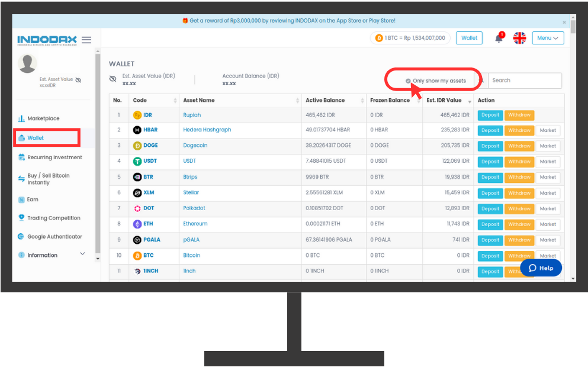The width and height of the screenshot is (588, 367).
Task: Click the ETH coin icon
Action: 137,224
